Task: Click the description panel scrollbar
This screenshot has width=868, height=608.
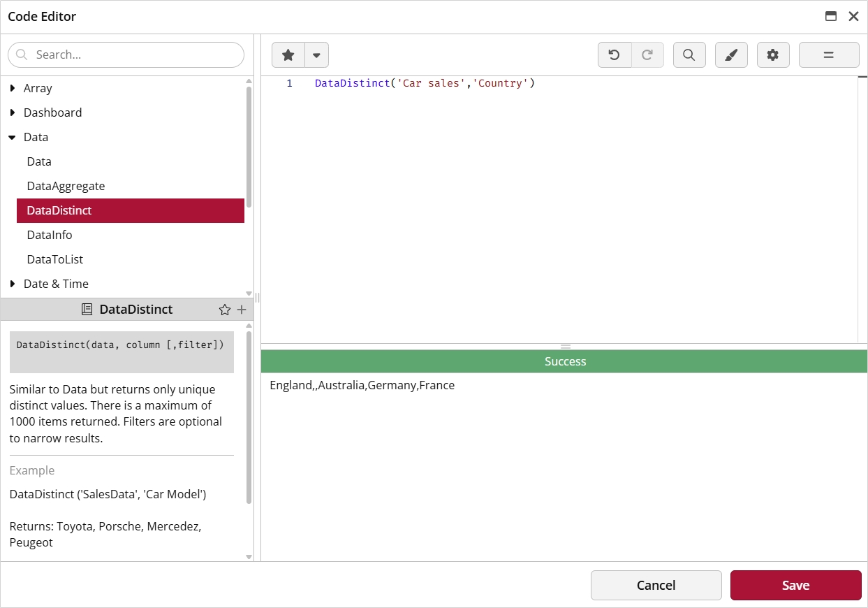Action: click(249, 417)
